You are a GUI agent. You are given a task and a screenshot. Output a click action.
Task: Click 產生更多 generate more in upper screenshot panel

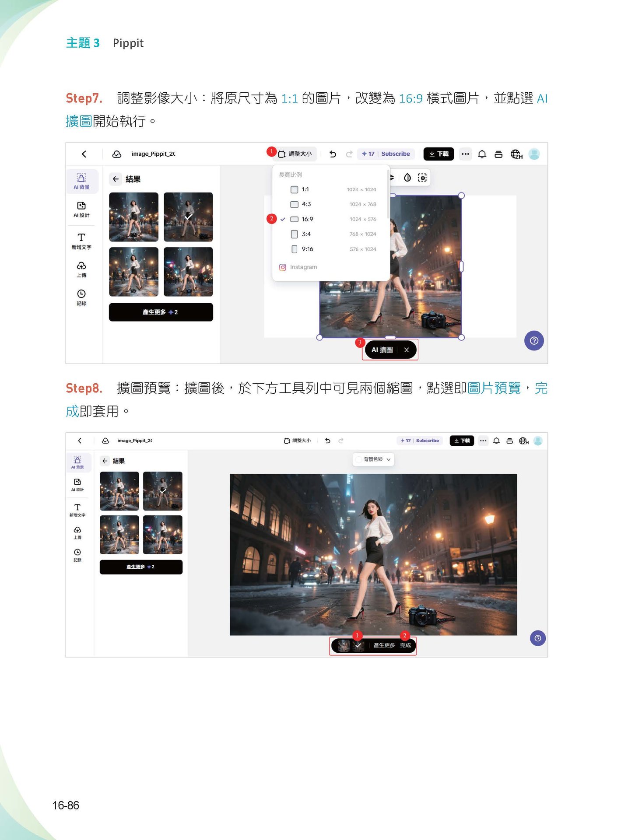(161, 312)
